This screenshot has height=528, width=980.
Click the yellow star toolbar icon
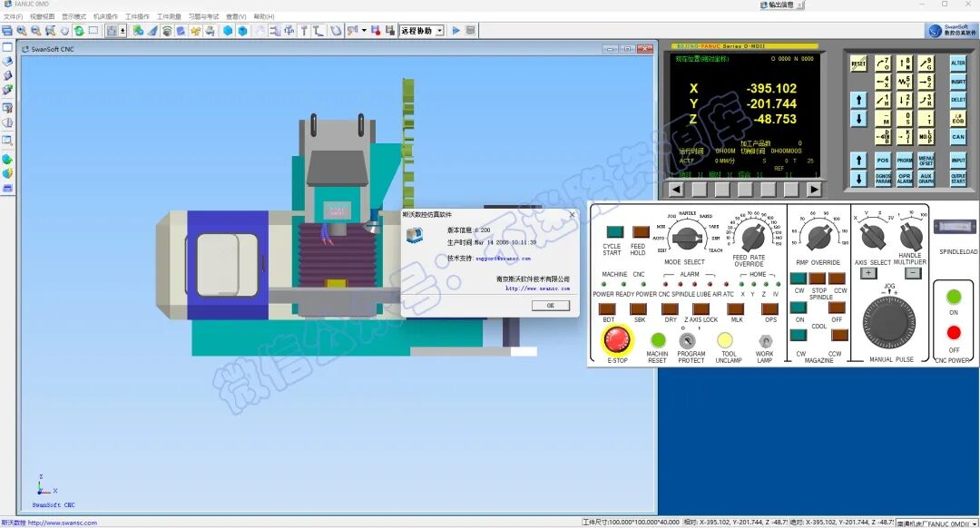(x=196, y=30)
